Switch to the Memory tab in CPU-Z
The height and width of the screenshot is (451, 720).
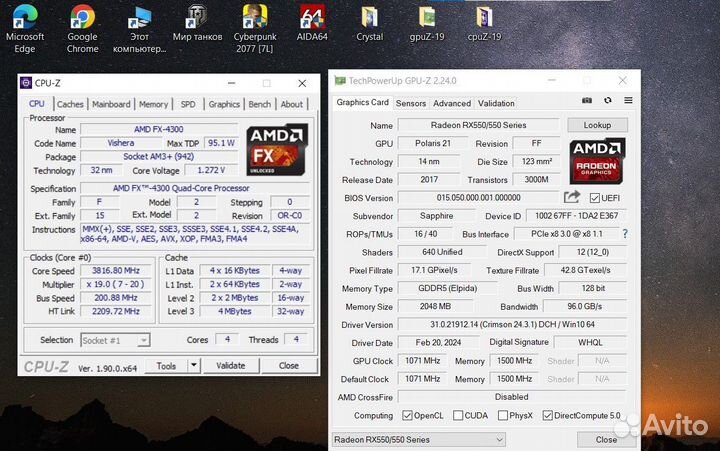(x=153, y=104)
